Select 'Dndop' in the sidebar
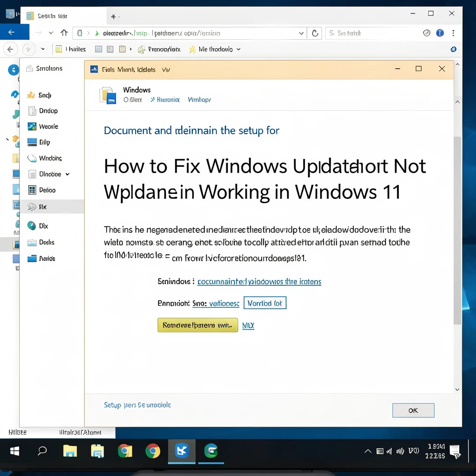This screenshot has height=476, width=476. click(43, 111)
